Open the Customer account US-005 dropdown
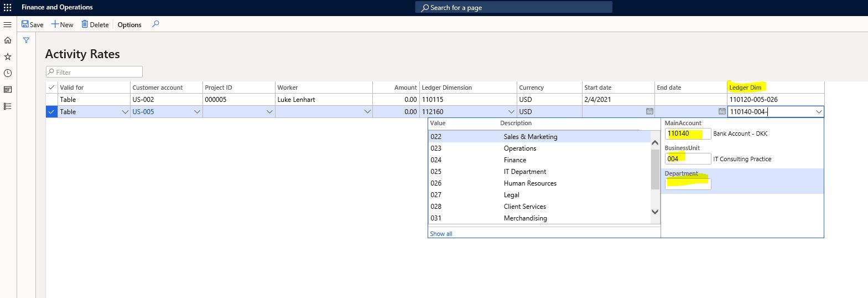Image resolution: width=868 pixels, height=298 pixels. coord(197,112)
